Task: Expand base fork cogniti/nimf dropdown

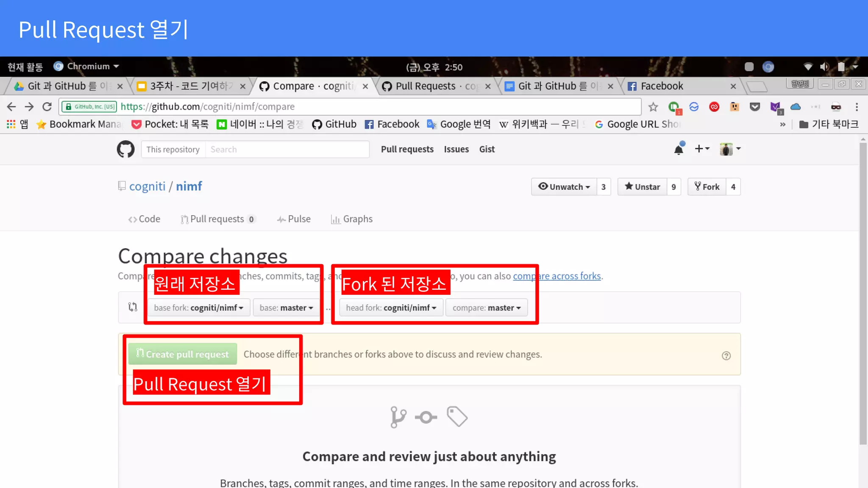Action: [199, 308]
